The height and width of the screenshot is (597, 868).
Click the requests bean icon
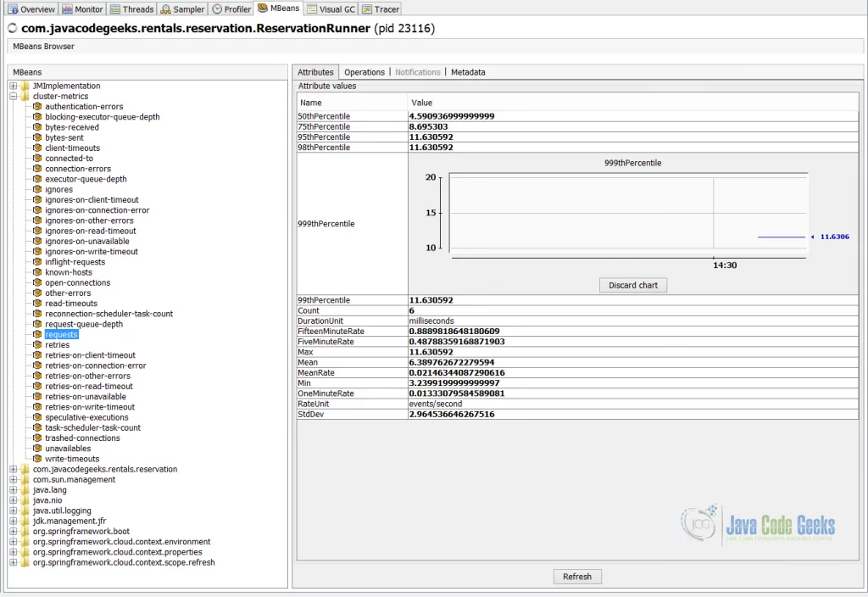click(x=37, y=334)
